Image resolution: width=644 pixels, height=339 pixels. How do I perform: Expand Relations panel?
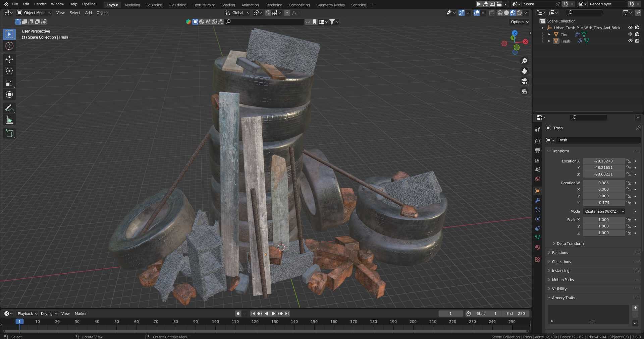pyautogui.click(x=560, y=253)
